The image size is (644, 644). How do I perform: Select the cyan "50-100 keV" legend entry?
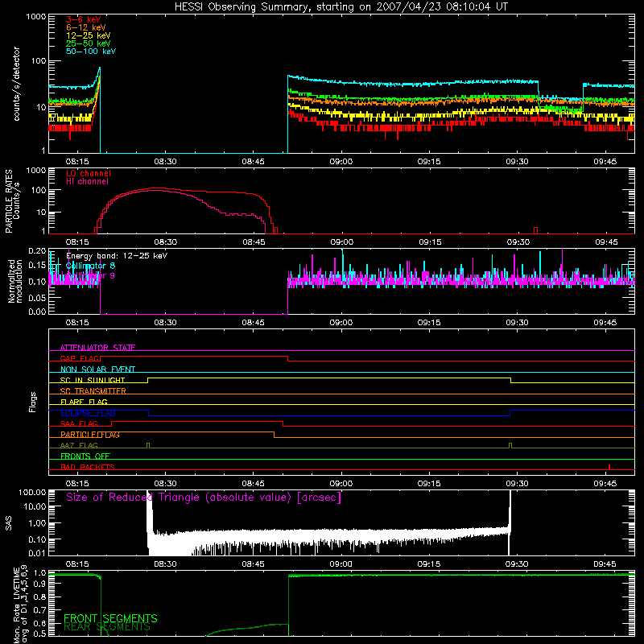click(x=91, y=52)
